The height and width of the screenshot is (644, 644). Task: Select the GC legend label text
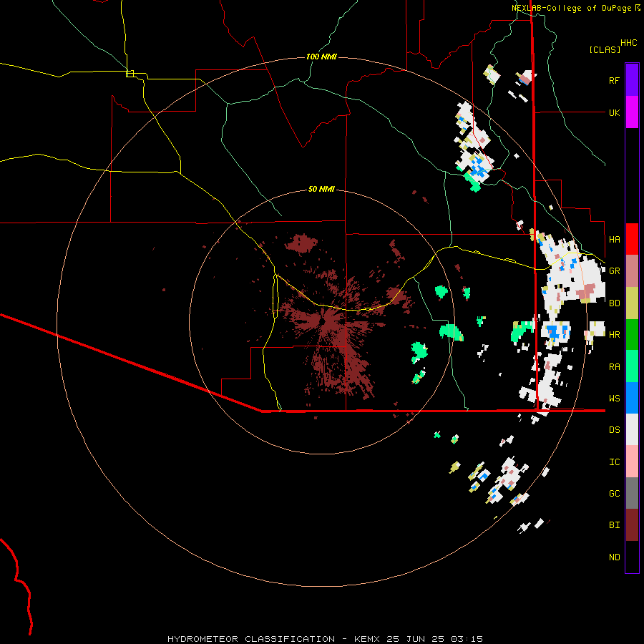pos(614,493)
